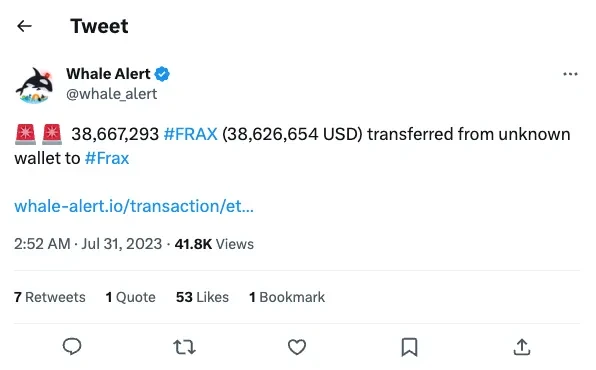
Task: Go back using the left arrow
Action: (x=24, y=26)
